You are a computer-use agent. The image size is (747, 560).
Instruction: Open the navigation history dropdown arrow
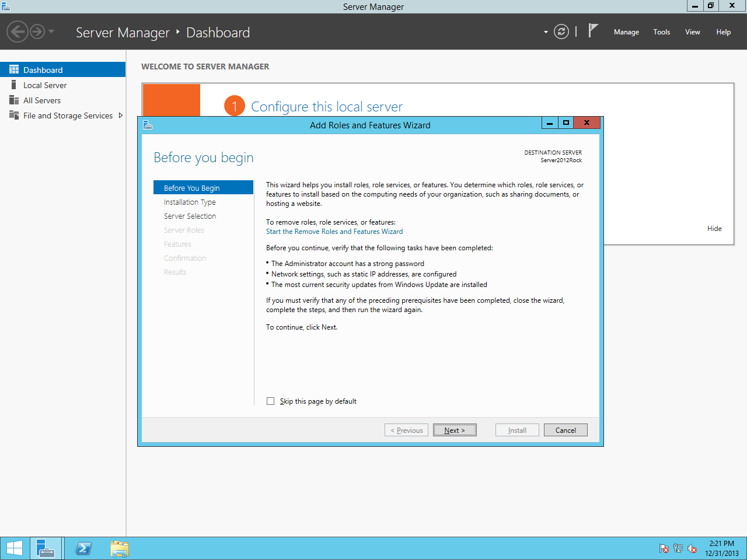51,32
